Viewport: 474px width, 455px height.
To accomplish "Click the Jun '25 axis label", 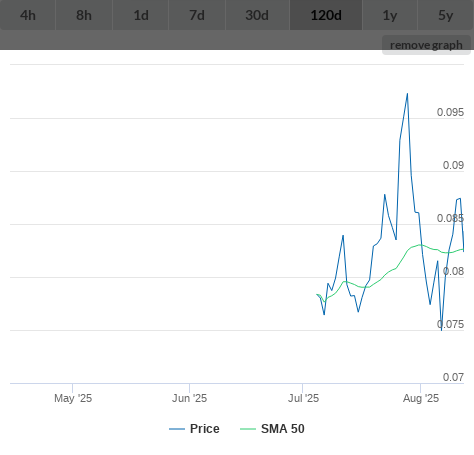I will click(189, 398).
